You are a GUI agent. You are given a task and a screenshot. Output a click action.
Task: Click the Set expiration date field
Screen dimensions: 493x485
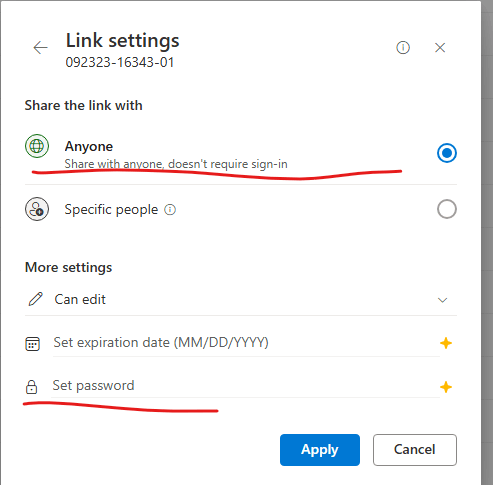pos(246,343)
